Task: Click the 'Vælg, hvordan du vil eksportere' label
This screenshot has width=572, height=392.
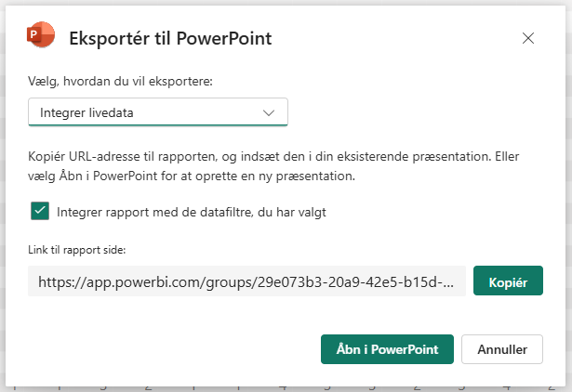Action: [x=120, y=82]
